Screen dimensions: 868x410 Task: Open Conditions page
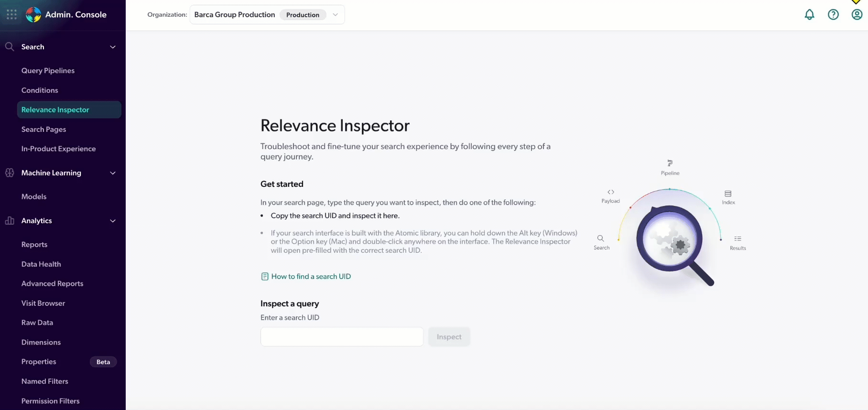40,90
